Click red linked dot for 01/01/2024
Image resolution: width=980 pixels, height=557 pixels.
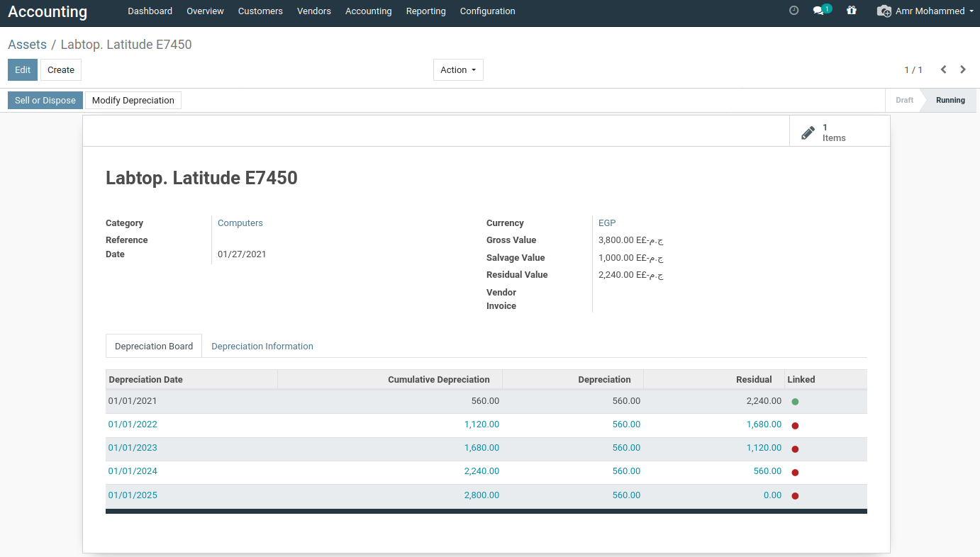click(795, 473)
